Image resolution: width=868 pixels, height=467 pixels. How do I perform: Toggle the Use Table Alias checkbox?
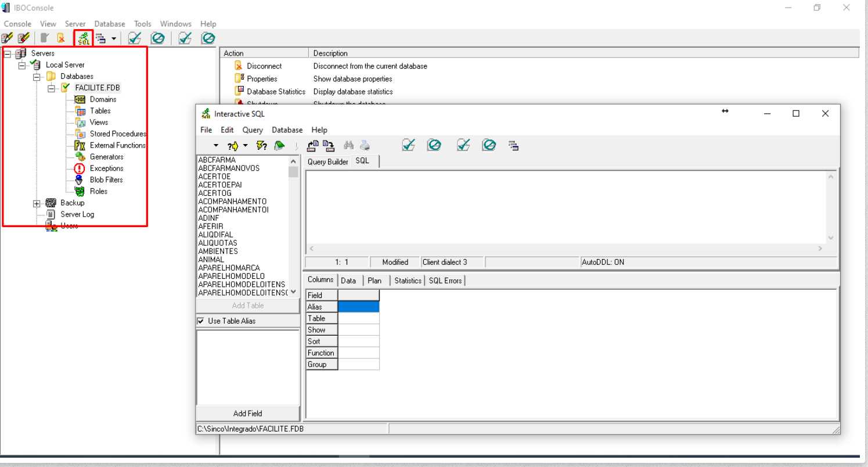(x=201, y=321)
